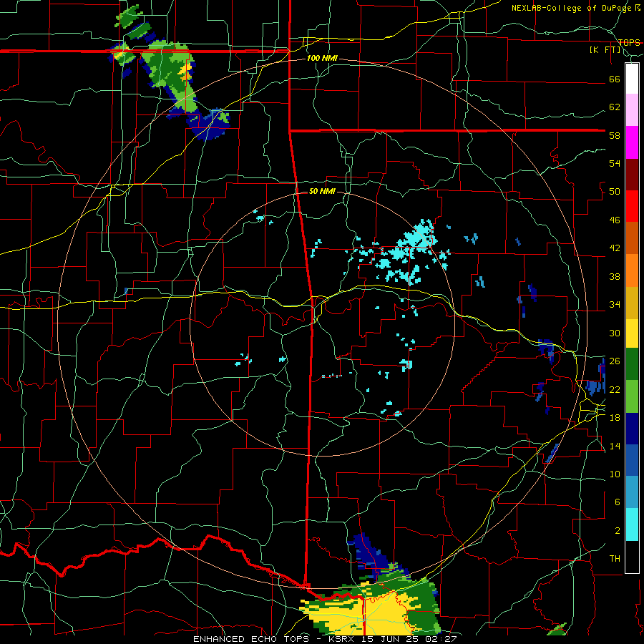Click the 30 legend value
The image size is (644, 644).
point(615,333)
